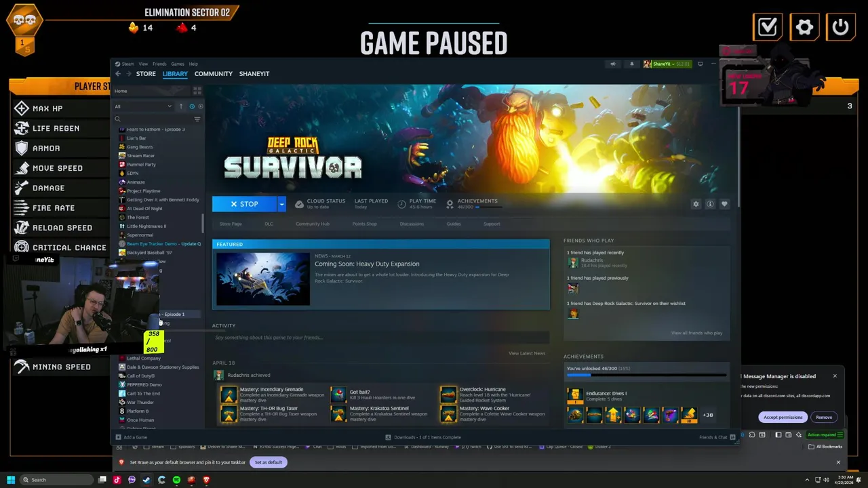Click the game info icon
Image resolution: width=868 pixels, height=488 pixels.
710,204
